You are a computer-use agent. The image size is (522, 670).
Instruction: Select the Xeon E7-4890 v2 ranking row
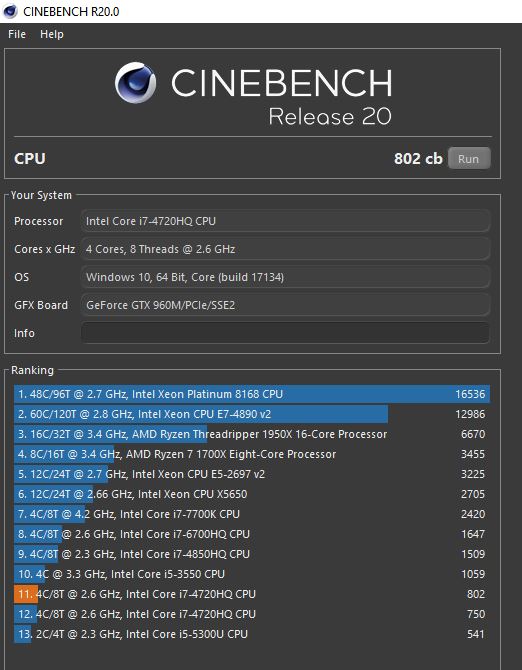coord(252,414)
